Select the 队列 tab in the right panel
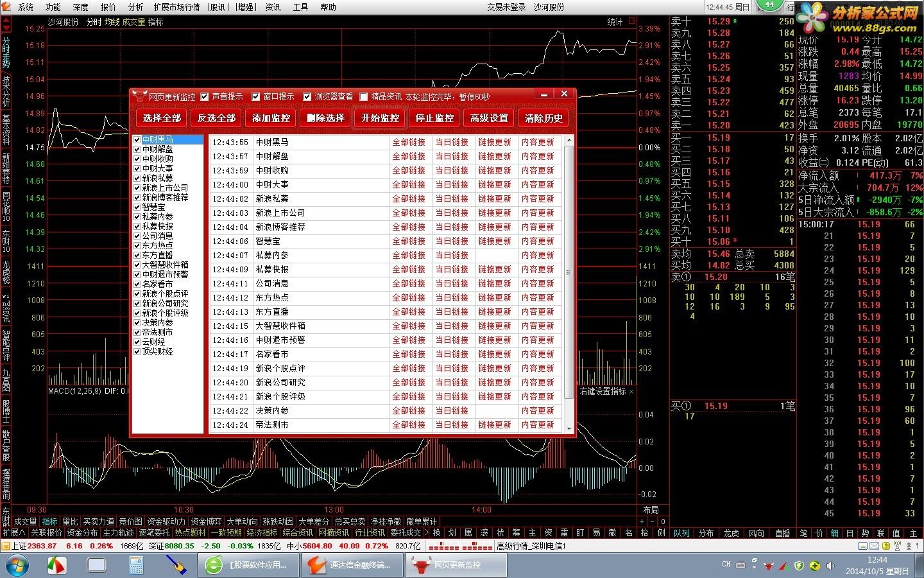The image size is (924, 578). (681, 533)
